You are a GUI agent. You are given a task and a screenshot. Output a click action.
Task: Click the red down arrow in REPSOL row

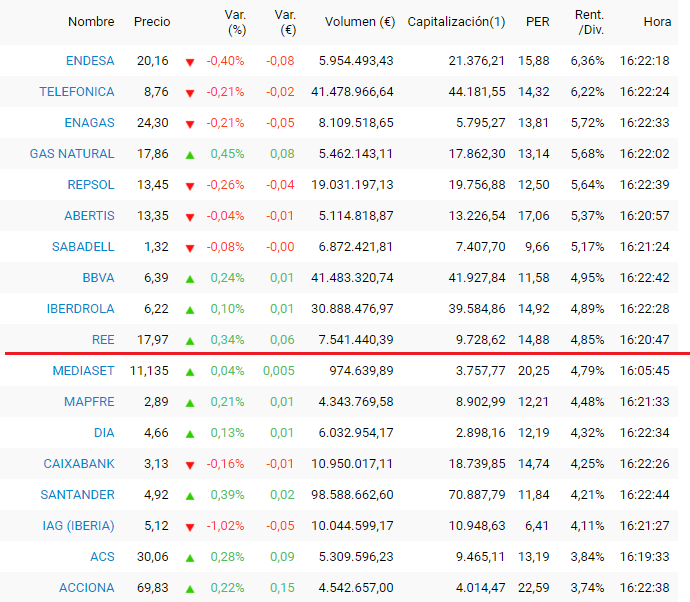tap(190, 186)
